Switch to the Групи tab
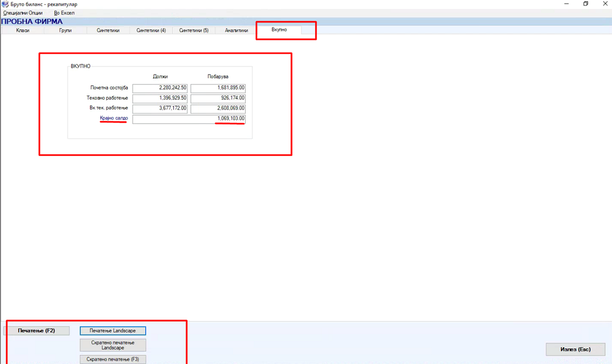This screenshot has height=364, width=612. 65,30
